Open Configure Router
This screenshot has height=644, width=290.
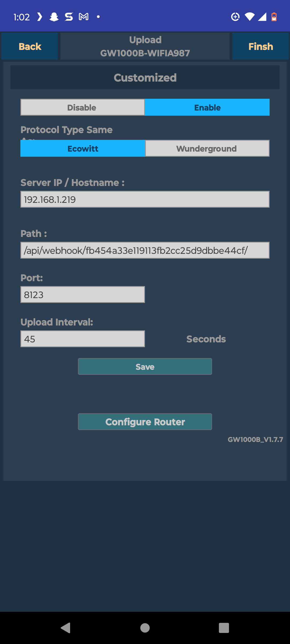coord(145,422)
